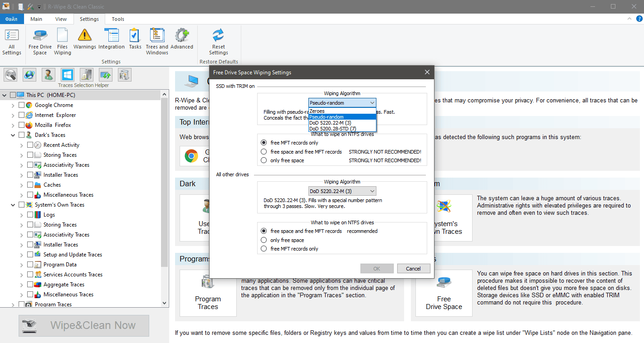The image size is (644, 343).
Task: Open Program Traces tile in main pane
Action: pos(208,293)
